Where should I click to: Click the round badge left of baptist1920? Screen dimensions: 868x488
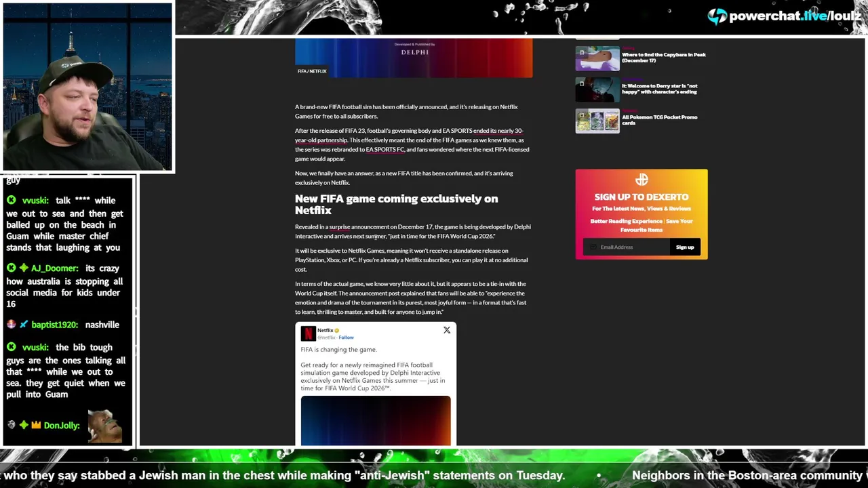[12, 325]
